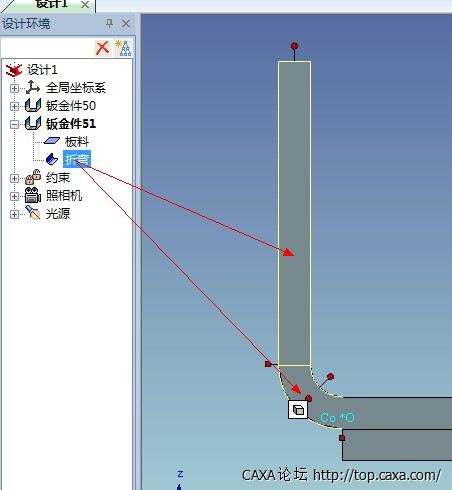Expand the 光源 node
This screenshot has width=452, height=490.
pyautogui.click(x=14, y=214)
